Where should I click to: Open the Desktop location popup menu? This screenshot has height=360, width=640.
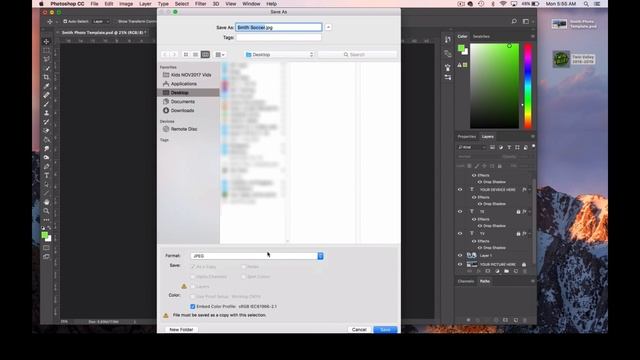(x=280, y=54)
